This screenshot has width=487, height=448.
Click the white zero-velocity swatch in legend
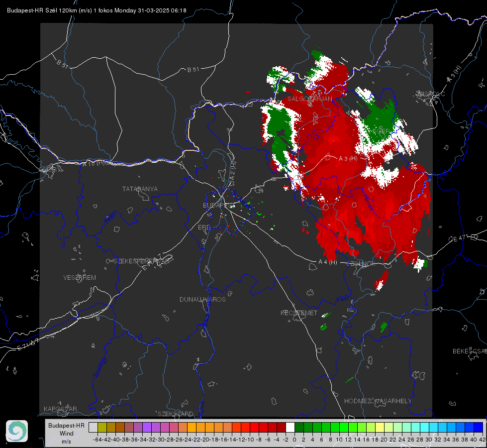(x=290, y=427)
